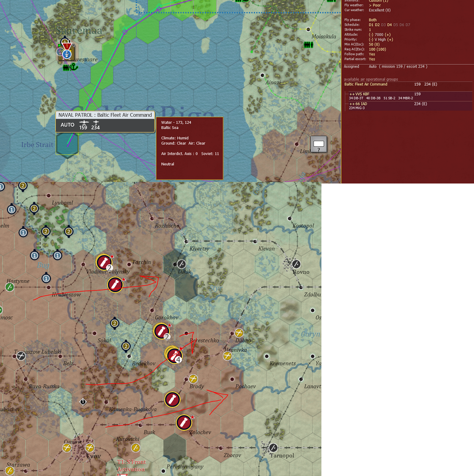Screen dimensions: 474x476
Task: Enable D5 in the Schedule row
Action: (396, 25)
